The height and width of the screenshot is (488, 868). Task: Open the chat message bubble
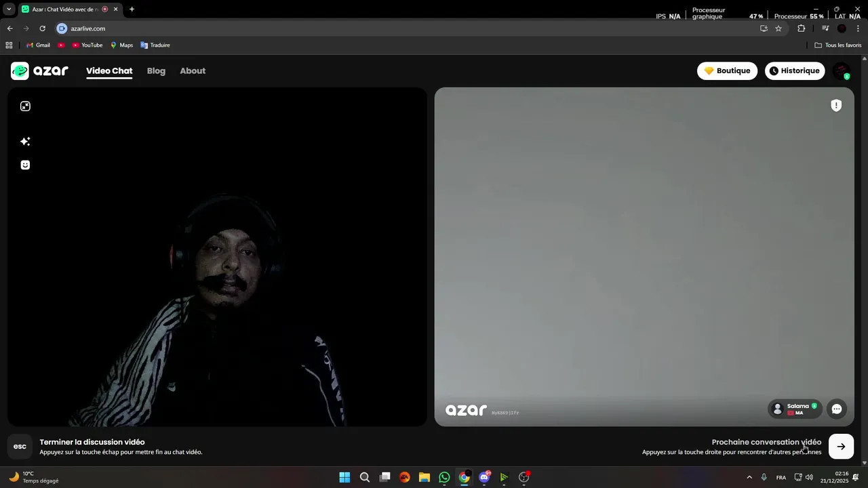pyautogui.click(x=837, y=409)
